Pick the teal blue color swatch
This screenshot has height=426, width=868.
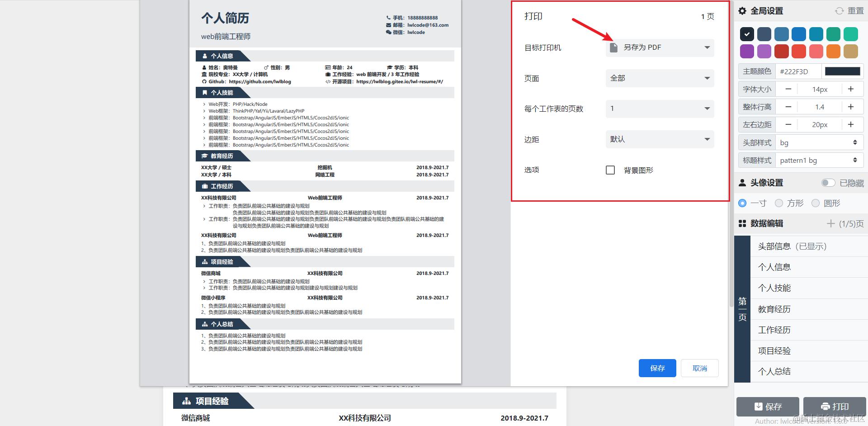(x=816, y=34)
